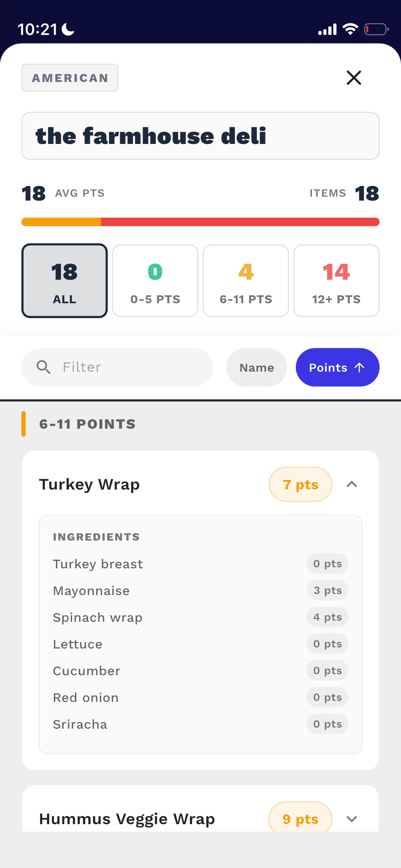Image resolution: width=401 pixels, height=868 pixels.
Task: Click the 6-11 POINTS section header
Action: click(87, 424)
